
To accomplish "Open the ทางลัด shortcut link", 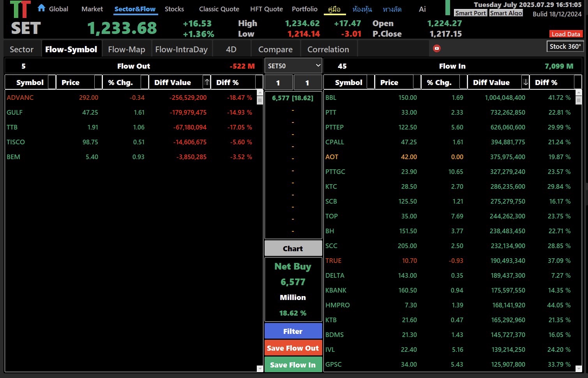I will (x=392, y=9).
